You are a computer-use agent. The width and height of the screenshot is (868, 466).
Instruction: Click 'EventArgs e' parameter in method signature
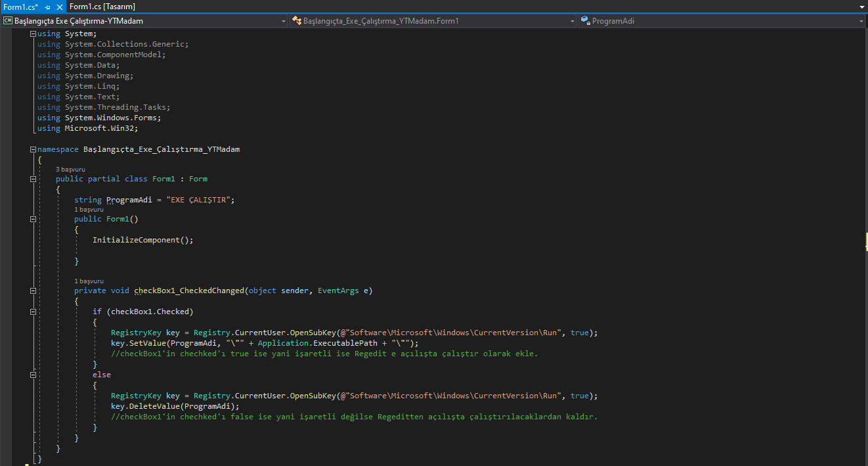point(344,291)
